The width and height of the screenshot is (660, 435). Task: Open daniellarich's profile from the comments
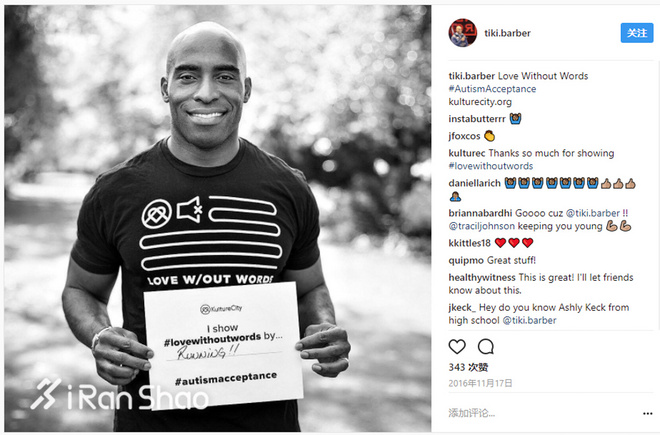(474, 183)
